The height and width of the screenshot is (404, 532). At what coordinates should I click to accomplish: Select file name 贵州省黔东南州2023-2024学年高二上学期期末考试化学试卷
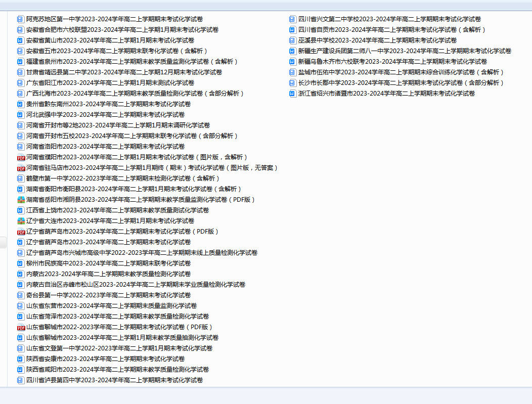109,104
